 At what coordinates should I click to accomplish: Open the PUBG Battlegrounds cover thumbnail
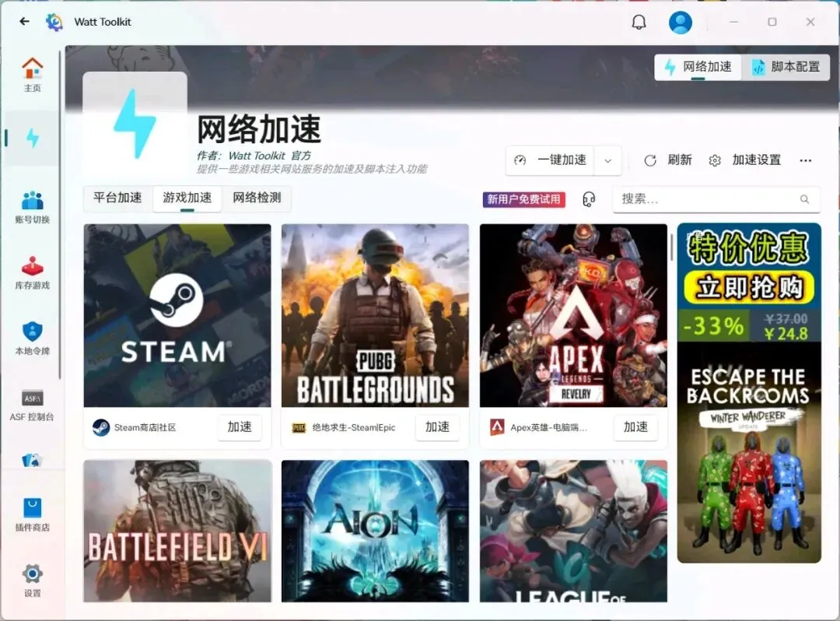click(x=375, y=316)
